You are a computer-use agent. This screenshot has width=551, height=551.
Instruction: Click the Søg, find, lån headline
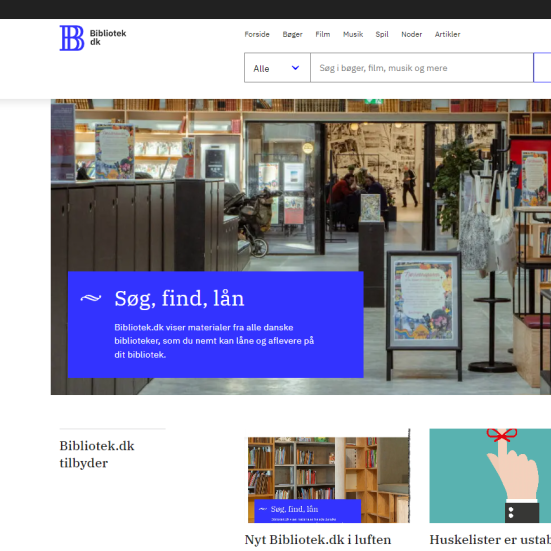179,299
